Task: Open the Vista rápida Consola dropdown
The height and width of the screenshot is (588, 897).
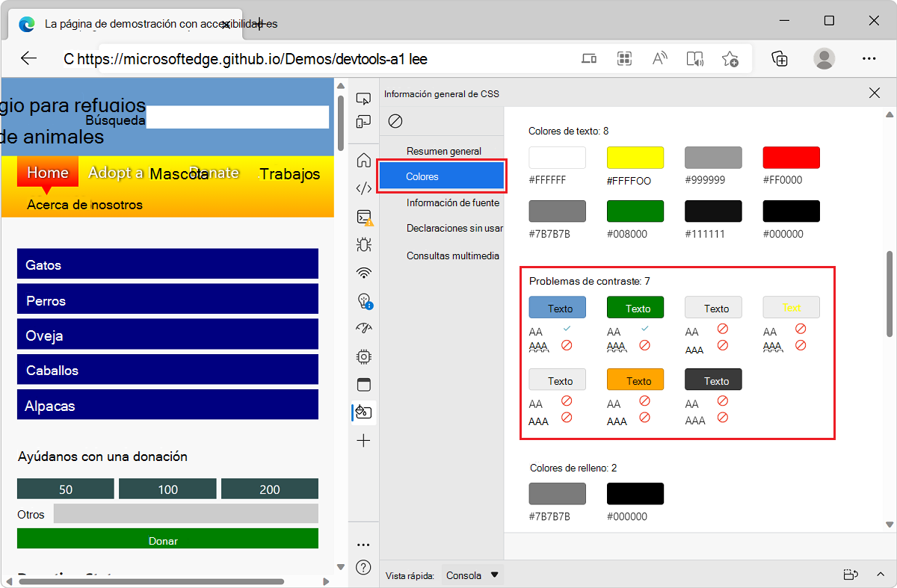Action: coord(471,575)
